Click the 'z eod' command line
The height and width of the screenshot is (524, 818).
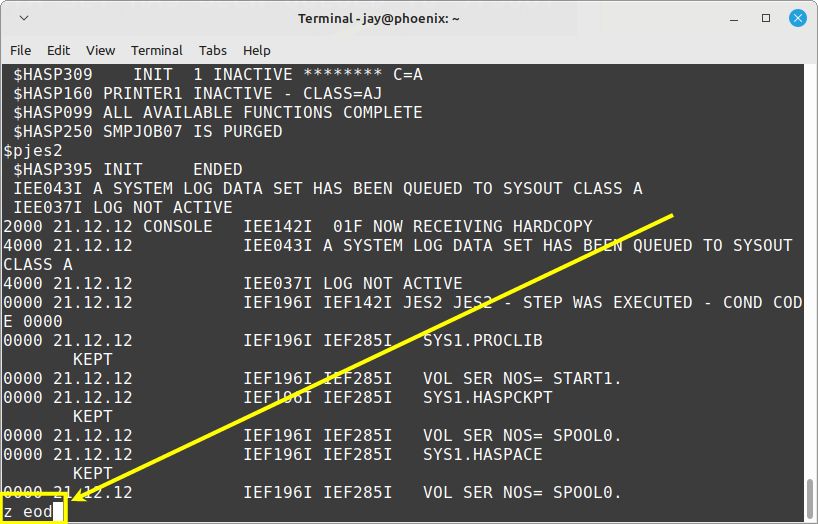[28, 511]
